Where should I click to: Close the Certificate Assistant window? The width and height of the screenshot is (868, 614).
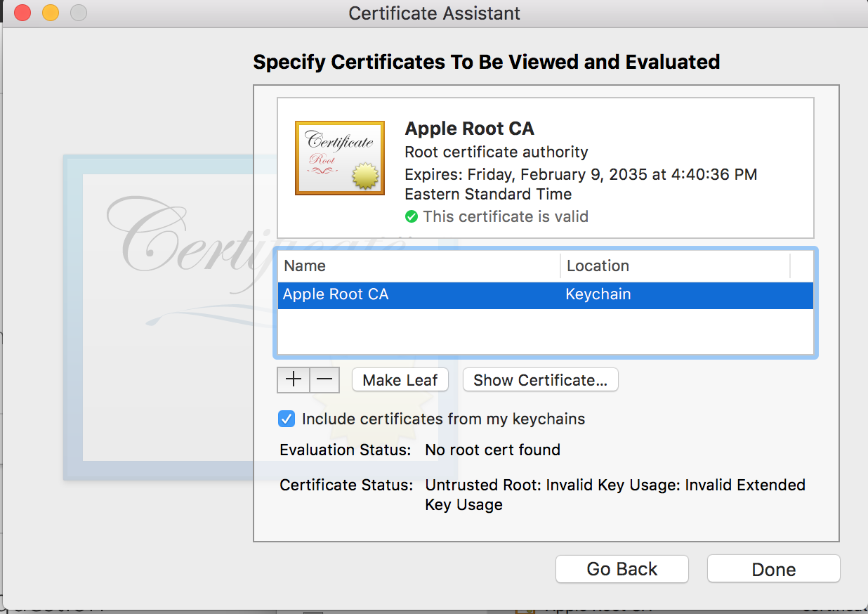[x=22, y=13]
